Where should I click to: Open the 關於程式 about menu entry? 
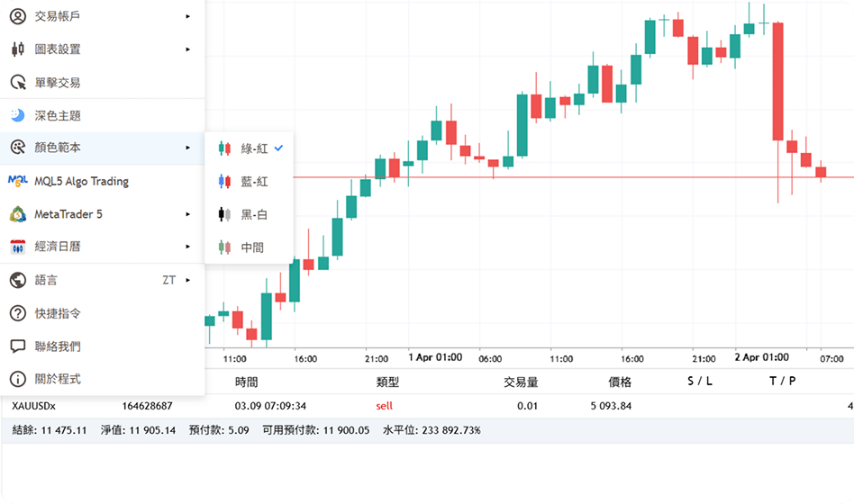(58, 379)
